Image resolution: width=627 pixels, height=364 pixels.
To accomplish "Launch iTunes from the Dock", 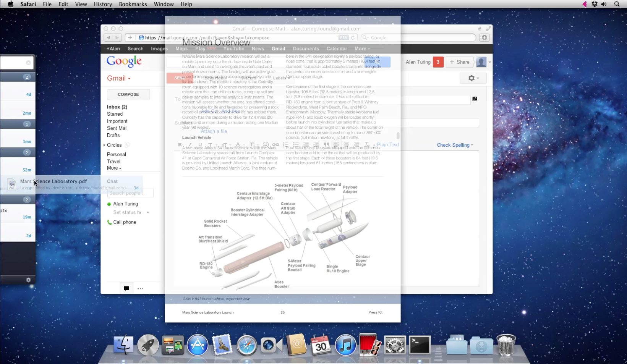I will (345, 345).
